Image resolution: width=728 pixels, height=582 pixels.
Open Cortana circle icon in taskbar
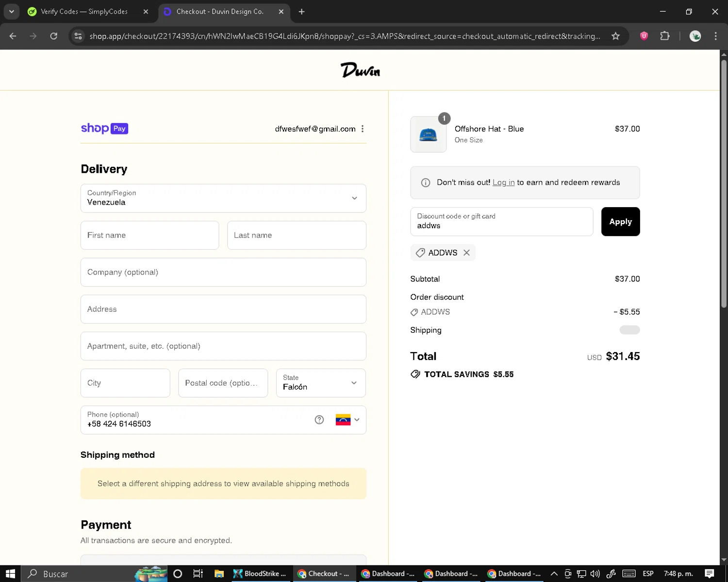178,574
